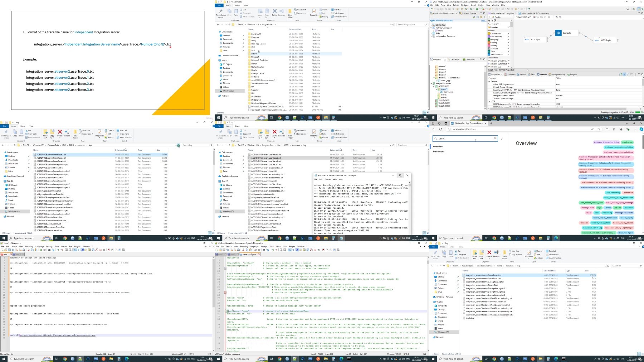Screen dimensions: 644x362
Task: Click the Toolkit status bar progress indicator
Action: [638, 112]
